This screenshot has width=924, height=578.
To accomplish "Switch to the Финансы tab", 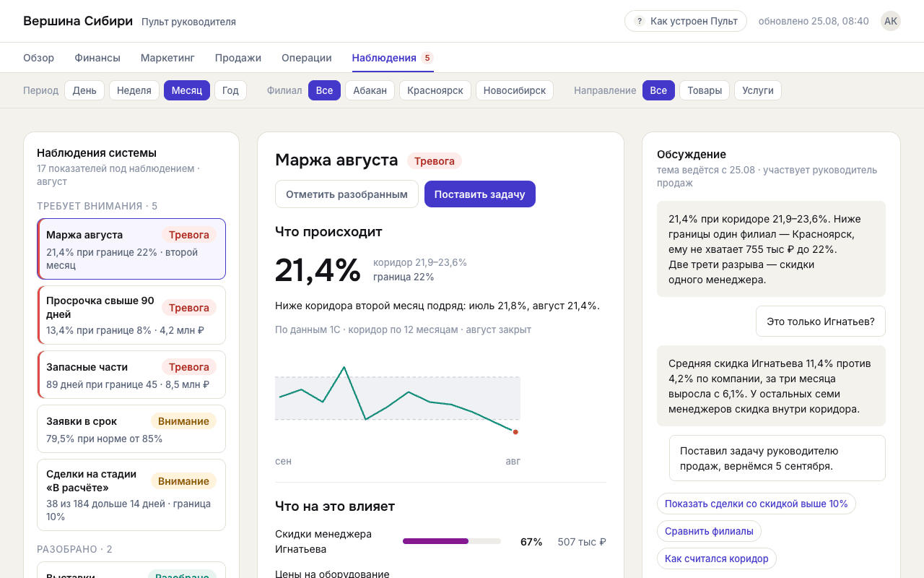I will point(97,58).
